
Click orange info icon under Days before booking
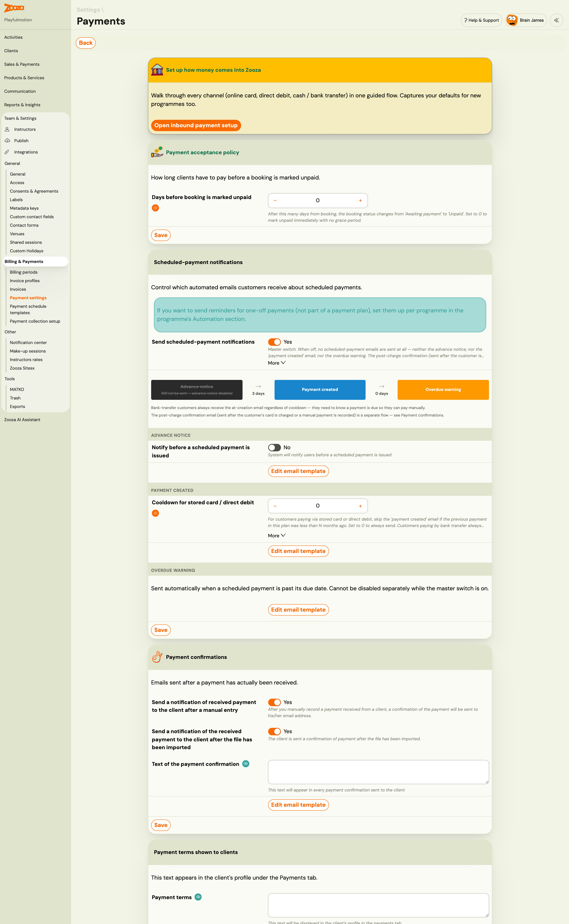(155, 208)
